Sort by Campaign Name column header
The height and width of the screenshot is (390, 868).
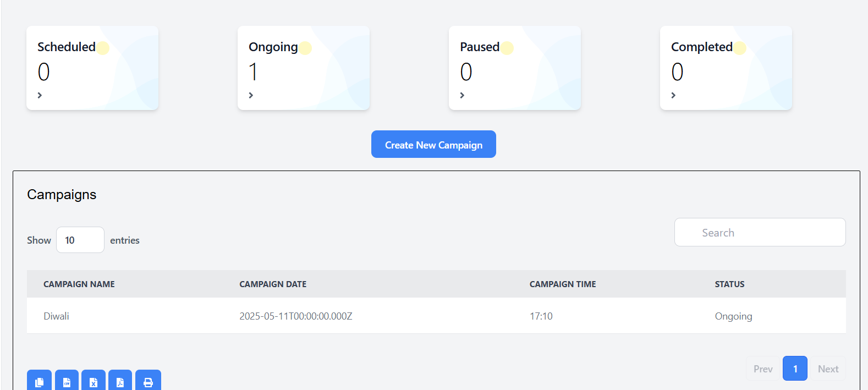79,284
